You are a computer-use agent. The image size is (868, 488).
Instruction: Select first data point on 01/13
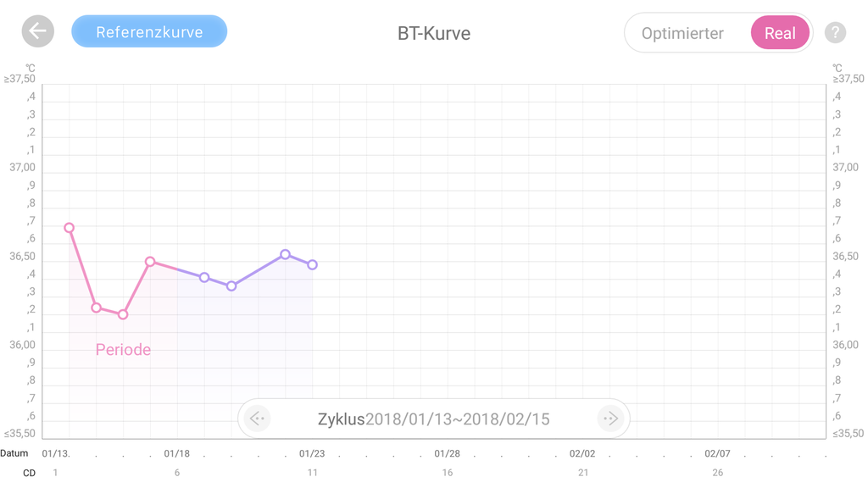[70, 228]
